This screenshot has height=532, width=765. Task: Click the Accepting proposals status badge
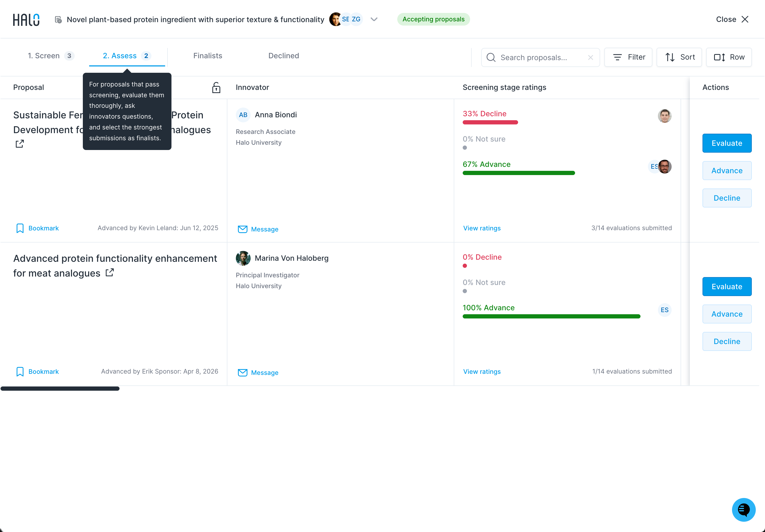pyautogui.click(x=433, y=19)
